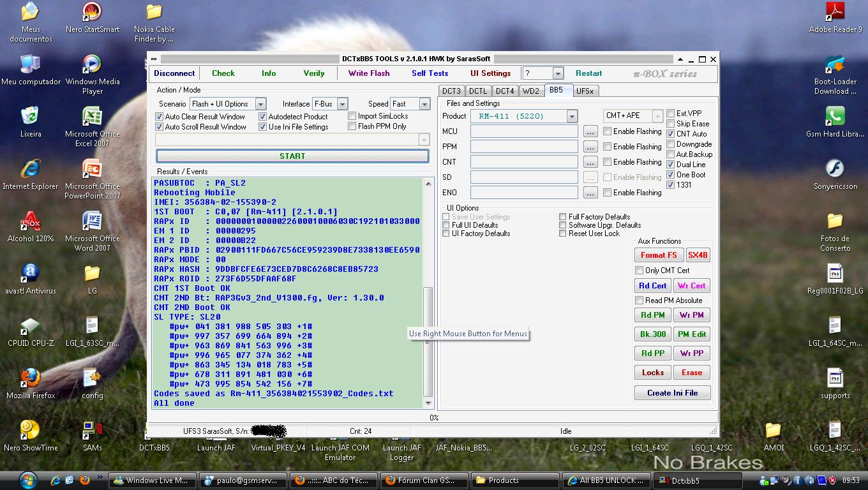
Task: Launch Mozilla Firefox desktop icon
Action: (x=31, y=383)
